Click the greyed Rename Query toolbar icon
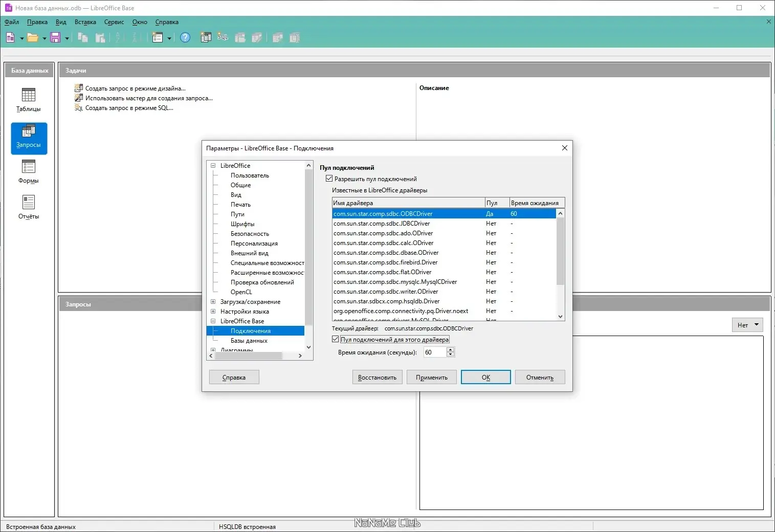The image size is (775, 532). point(295,37)
